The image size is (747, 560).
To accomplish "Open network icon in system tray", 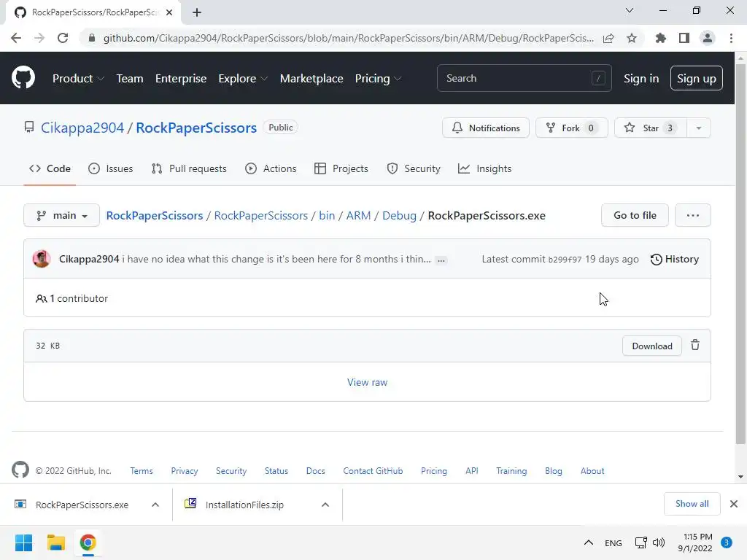I will [x=640, y=542].
